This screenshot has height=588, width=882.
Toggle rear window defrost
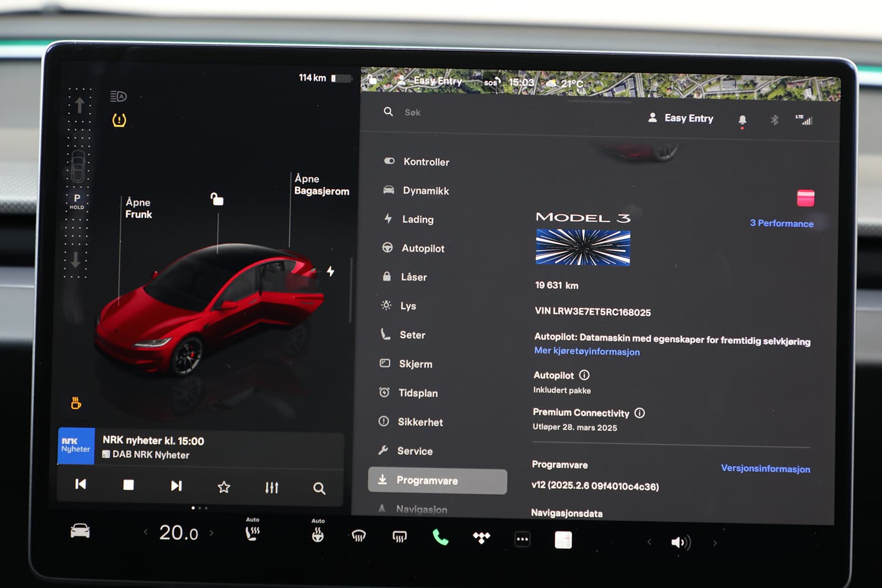pos(400,537)
